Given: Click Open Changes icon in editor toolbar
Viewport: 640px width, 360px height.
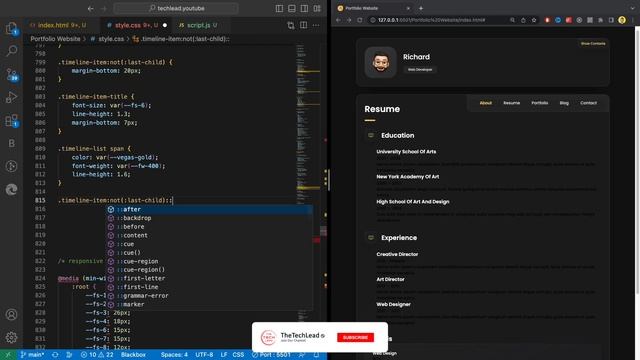Looking at the screenshot, I should (291, 25).
